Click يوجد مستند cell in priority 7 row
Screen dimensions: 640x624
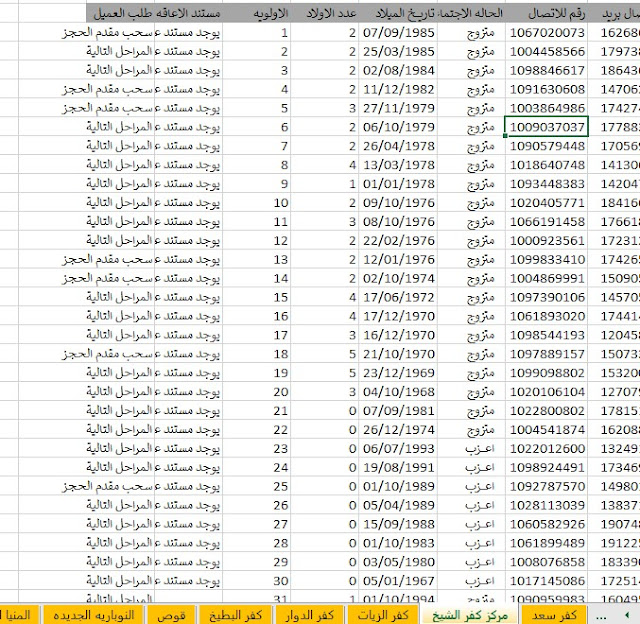coord(188,146)
